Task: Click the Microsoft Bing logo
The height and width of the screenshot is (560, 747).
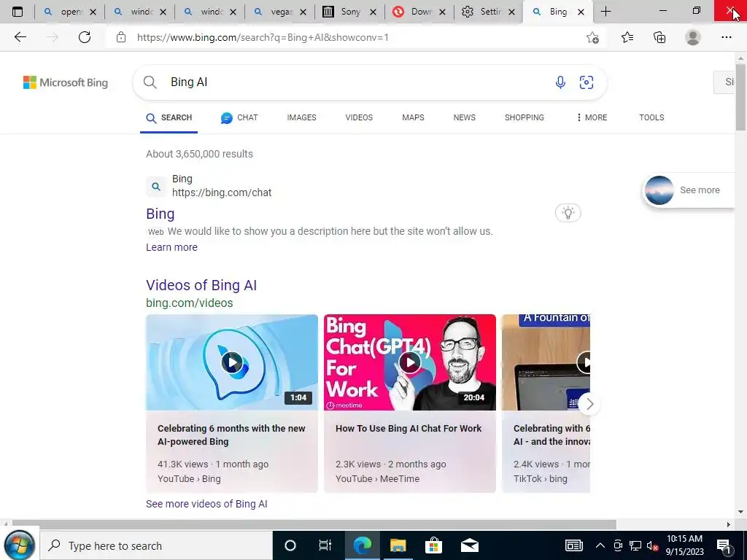Action: click(66, 82)
